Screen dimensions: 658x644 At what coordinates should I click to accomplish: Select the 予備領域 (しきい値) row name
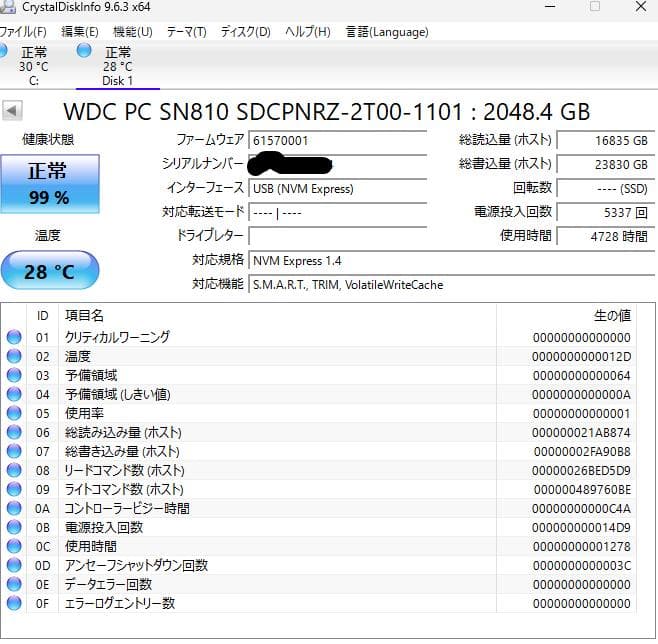pyautogui.click(x=118, y=394)
